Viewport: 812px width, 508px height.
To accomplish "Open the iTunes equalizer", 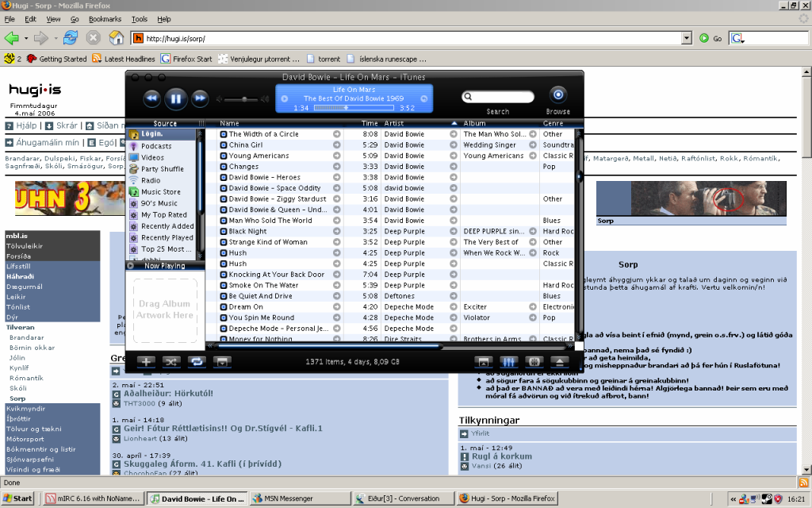I will pyautogui.click(x=508, y=362).
